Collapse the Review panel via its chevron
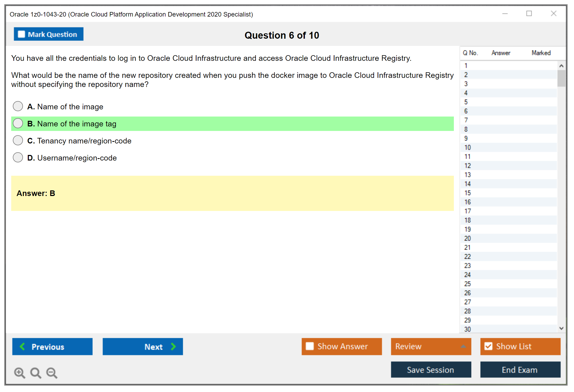 coord(464,347)
